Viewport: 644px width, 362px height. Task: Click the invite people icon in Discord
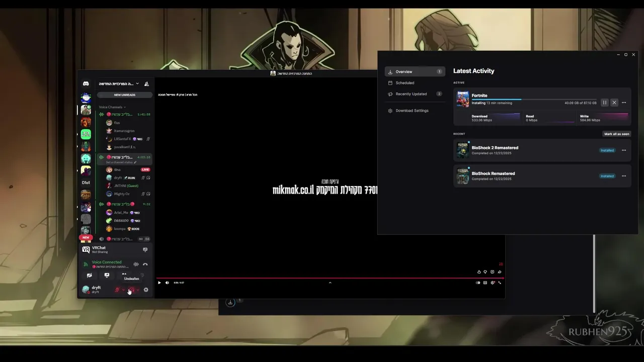point(146,84)
